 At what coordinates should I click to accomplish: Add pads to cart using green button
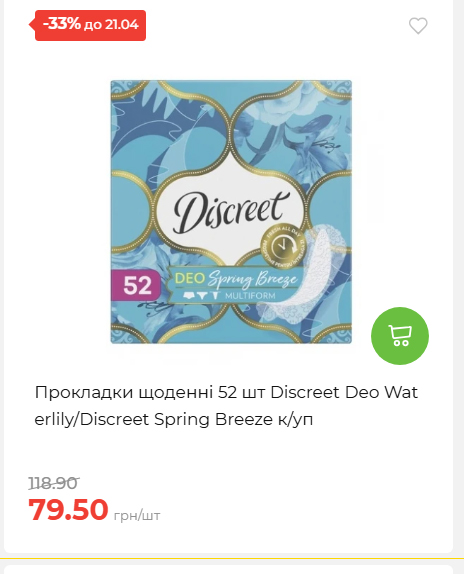(400, 336)
